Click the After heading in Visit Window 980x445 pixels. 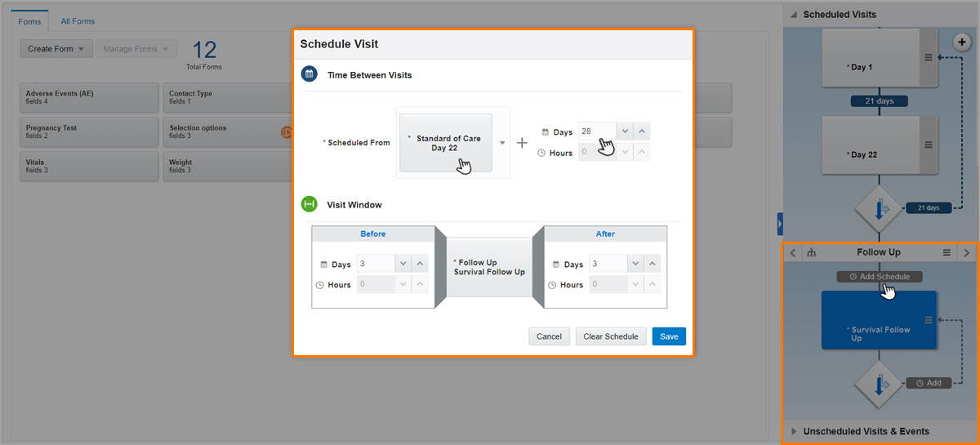pyautogui.click(x=605, y=234)
